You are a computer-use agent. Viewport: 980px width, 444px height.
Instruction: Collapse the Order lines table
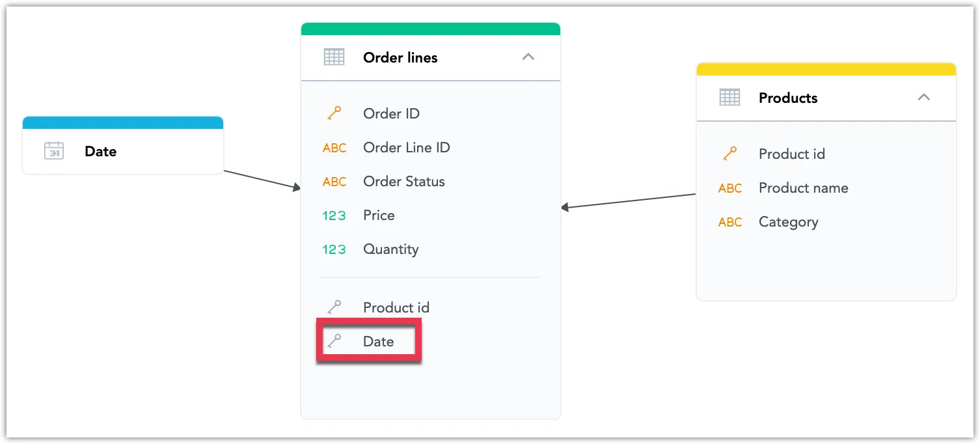[528, 57]
